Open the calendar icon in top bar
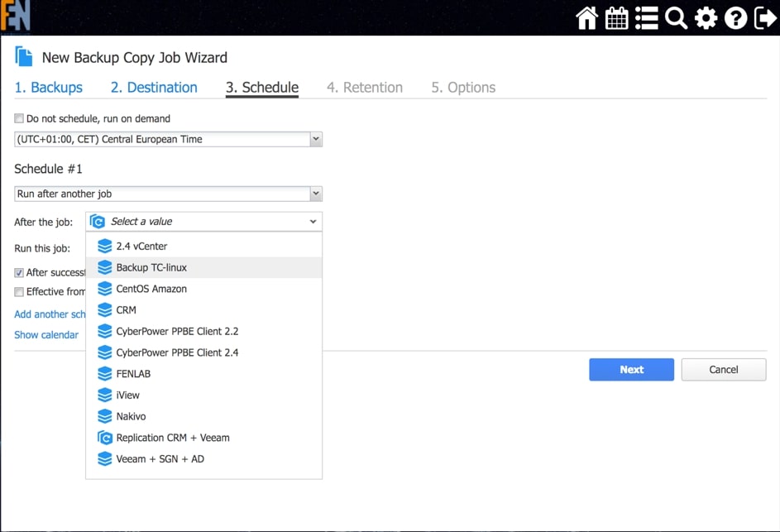The height and width of the screenshot is (532, 780). click(x=616, y=18)
